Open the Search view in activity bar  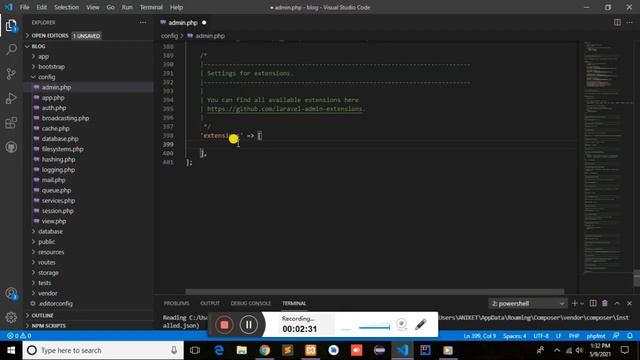(x=11, y=50)
